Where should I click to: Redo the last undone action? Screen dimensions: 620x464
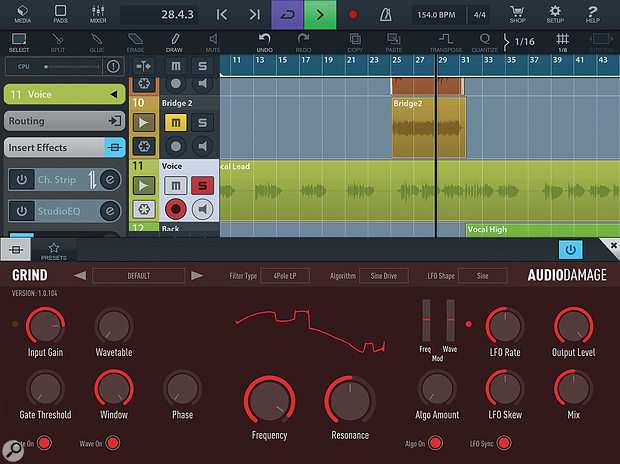coord(303,43)
